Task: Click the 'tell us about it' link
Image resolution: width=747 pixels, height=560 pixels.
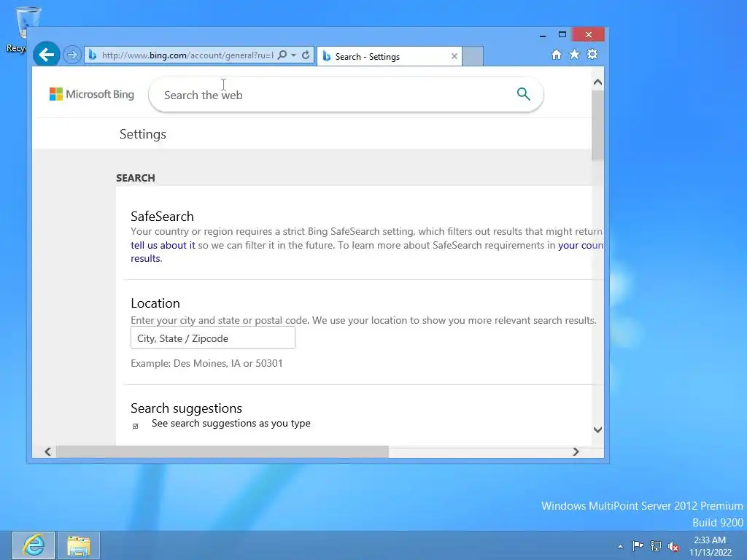Action: coord(163,245)
